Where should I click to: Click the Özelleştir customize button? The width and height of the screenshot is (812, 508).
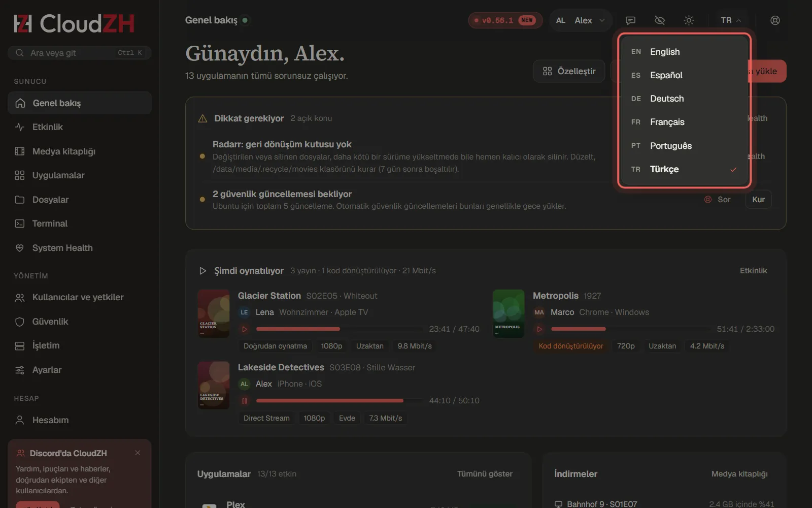click(569, 71)
